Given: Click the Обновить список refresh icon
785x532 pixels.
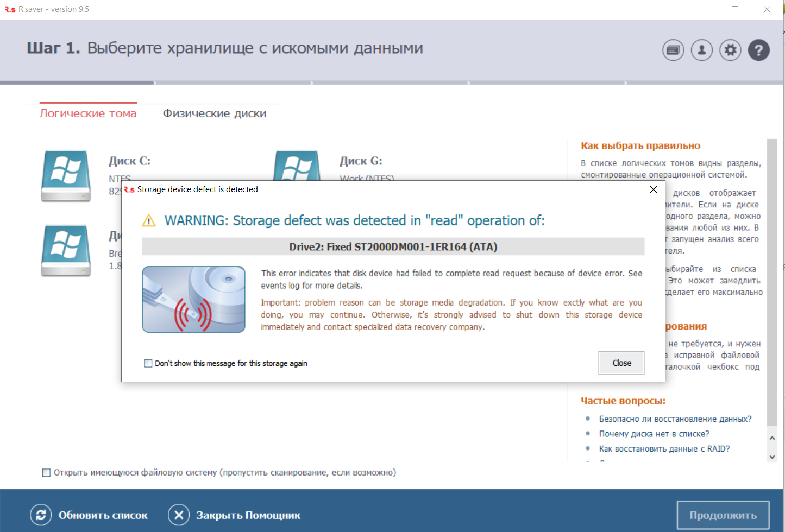Looking at the screenshot, I should pyautogui.click(x=41, y=515).
